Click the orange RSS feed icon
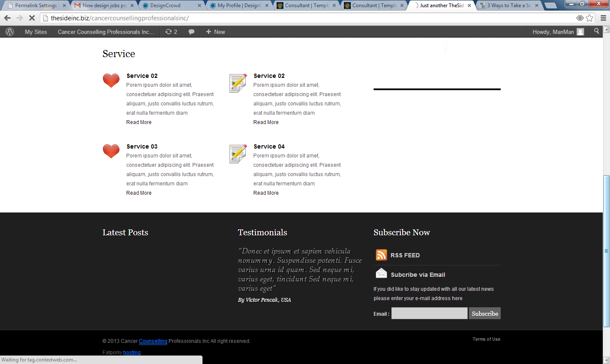 coord(381,255)
